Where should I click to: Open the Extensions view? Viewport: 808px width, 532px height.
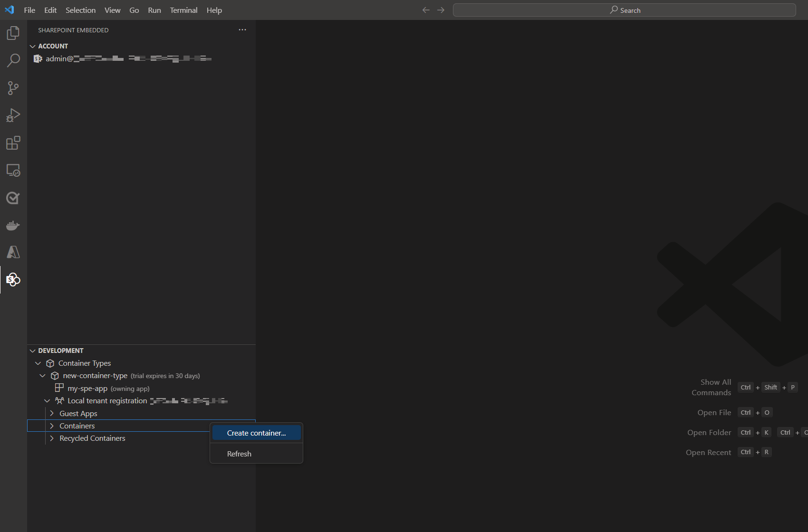[13, 142]
